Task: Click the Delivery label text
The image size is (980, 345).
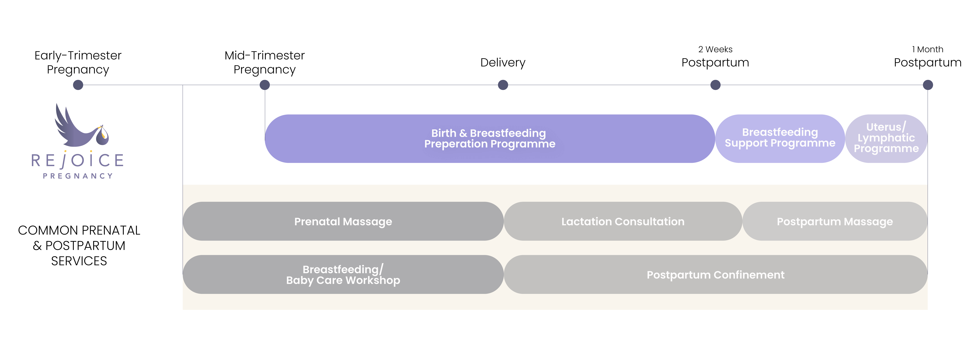Action: (x=503, y=62)
